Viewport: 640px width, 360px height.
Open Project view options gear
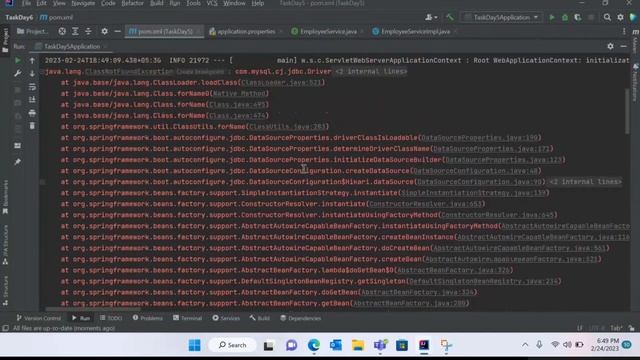point(104,31)
